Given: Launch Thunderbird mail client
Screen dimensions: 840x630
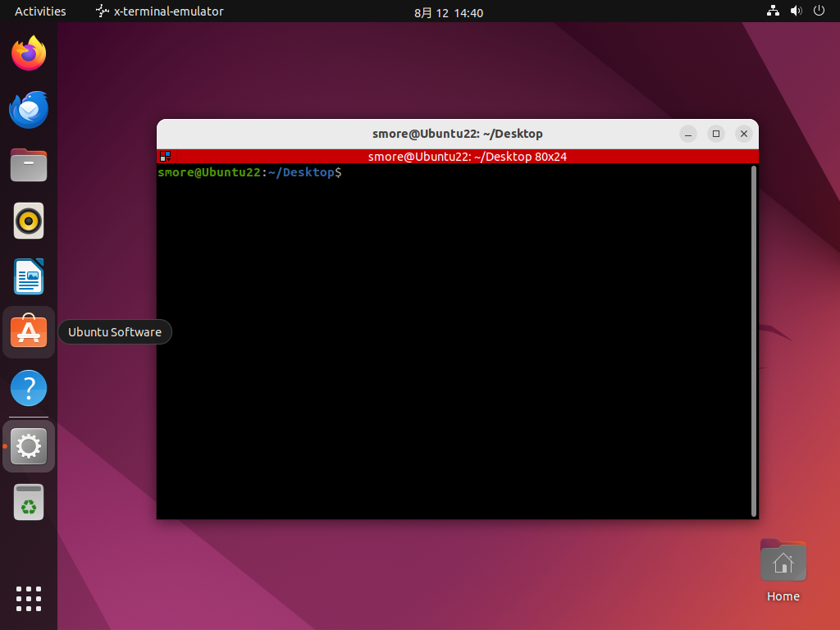Looking at the screenshot, I should coord(29,110).
